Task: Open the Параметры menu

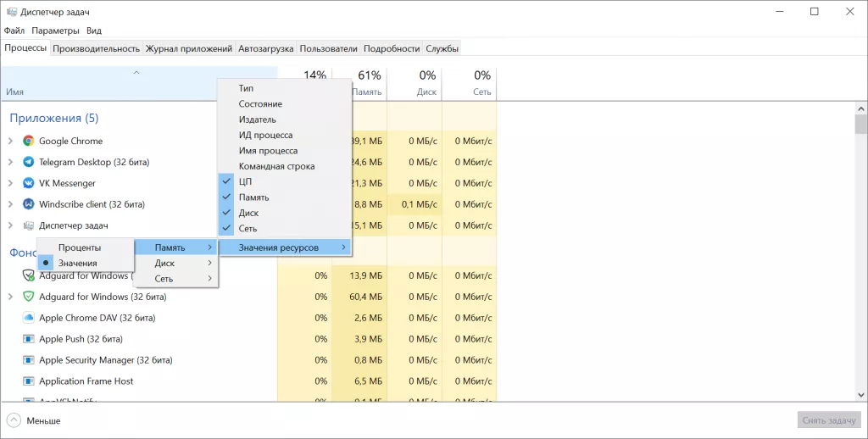Action: pos(55,31)
